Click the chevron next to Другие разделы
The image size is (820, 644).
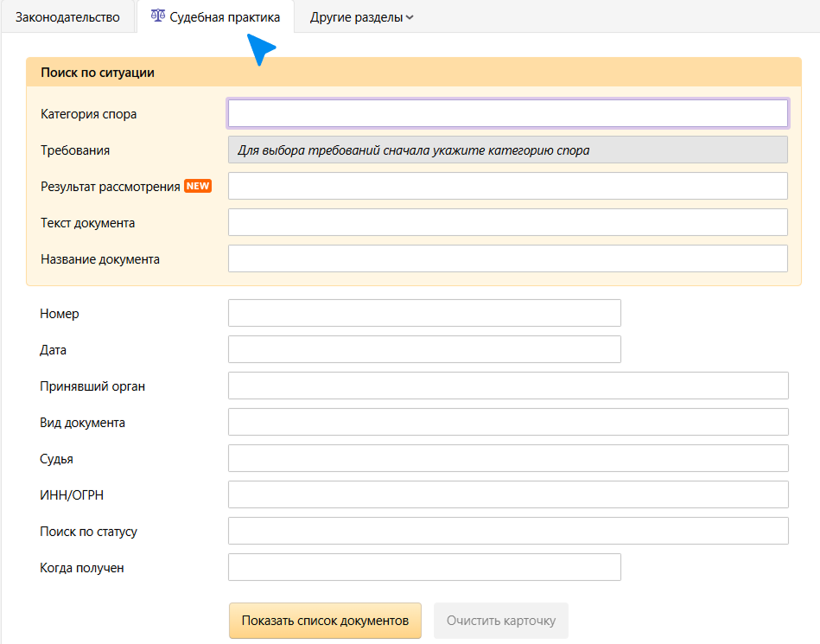coord(410,18)
